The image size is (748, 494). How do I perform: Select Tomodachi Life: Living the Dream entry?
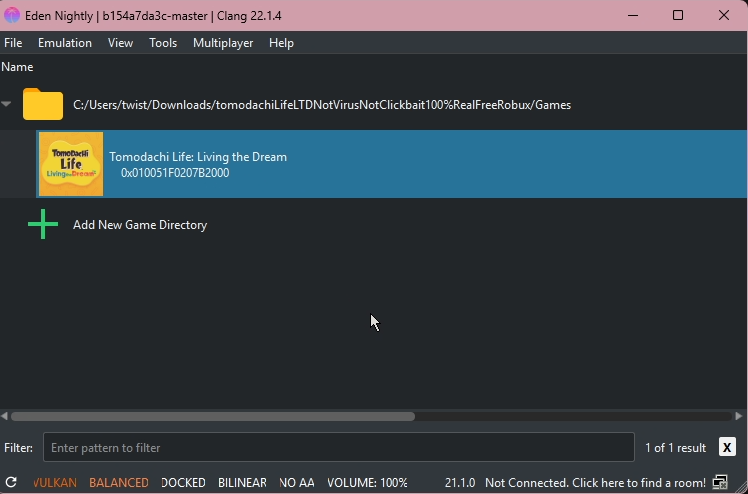392,164
